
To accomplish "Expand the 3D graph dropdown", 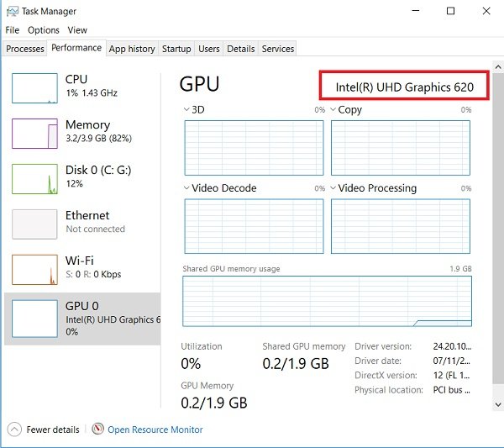I will (186, 110).
